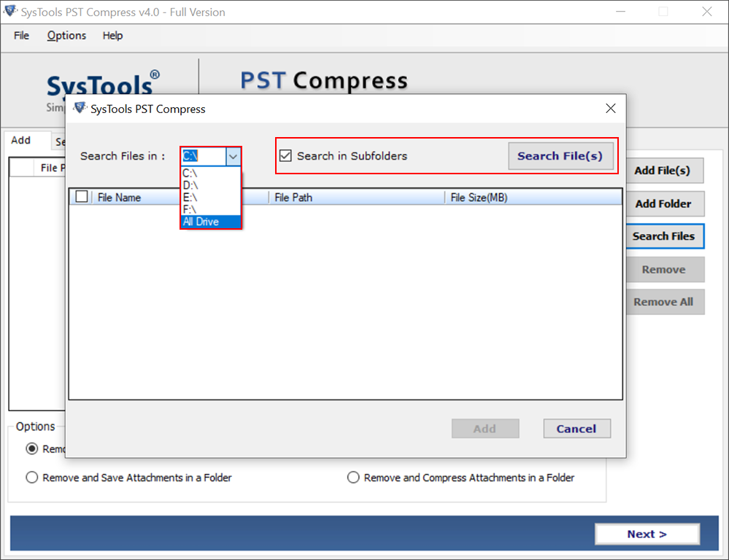Click the Search File(s) button in dialog
The image size is (729, 560).
[560, 156]
